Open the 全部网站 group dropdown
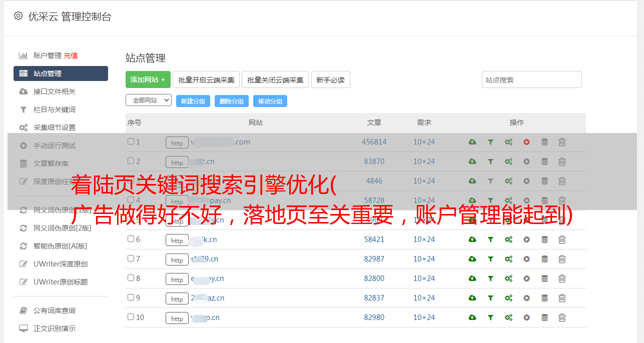 point(149,100)
